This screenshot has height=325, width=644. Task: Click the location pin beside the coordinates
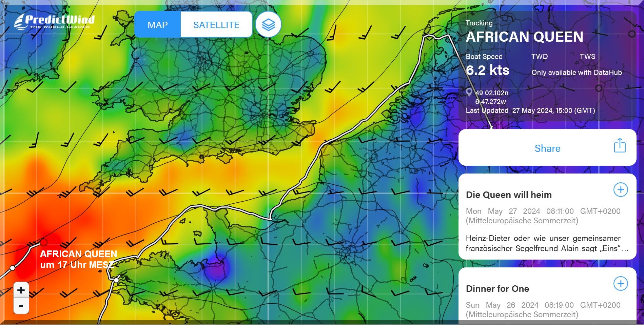pyautogui.click(x=469, y=92)
